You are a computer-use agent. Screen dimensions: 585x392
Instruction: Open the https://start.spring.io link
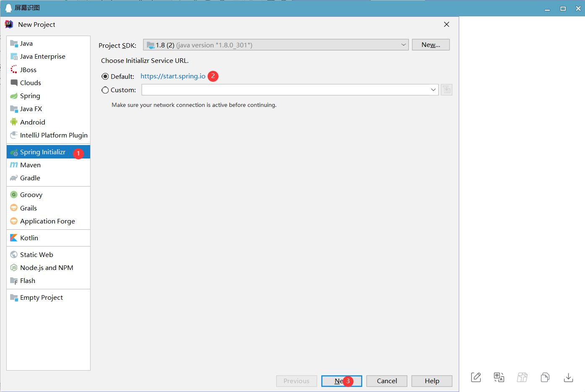173,76
